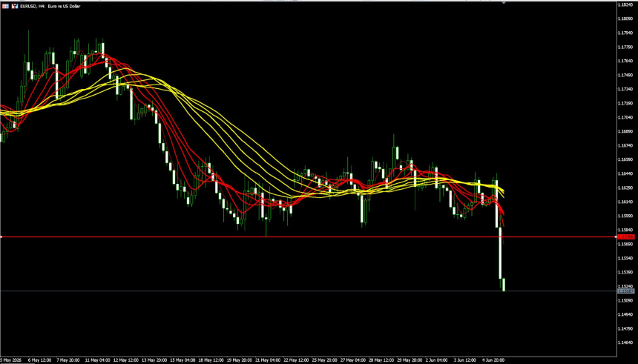Viewport: 638px width, 364px height.
Task: Click the 3 Jun 12:00 time label
Action: click(x=465, y=360)
